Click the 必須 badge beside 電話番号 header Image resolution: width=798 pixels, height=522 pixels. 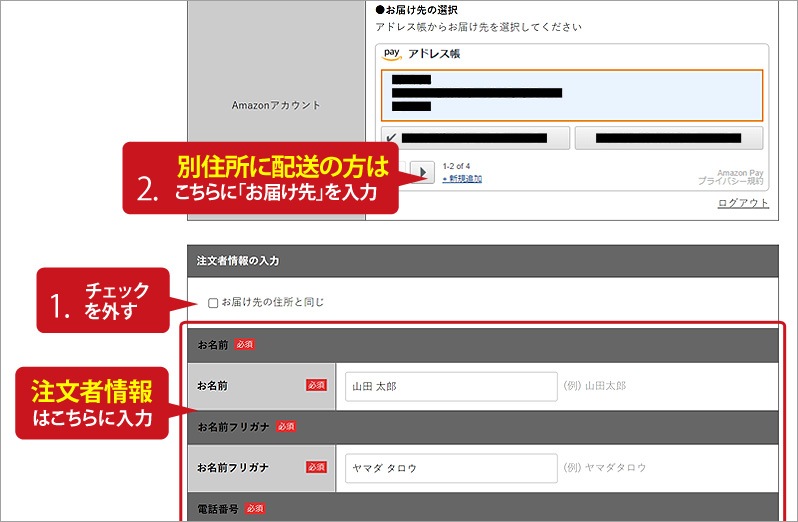pyautogui.click(x=254, y=509)
